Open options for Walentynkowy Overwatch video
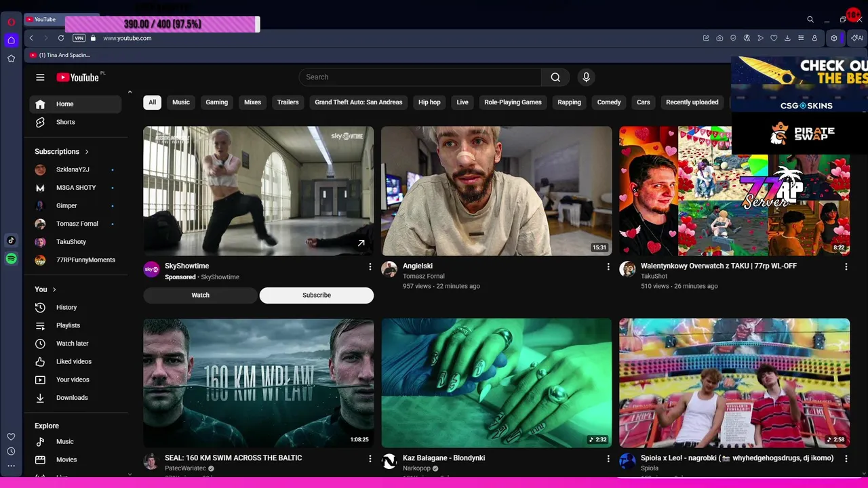Viewport: 868px width, 488px height. tap(846, 266)
